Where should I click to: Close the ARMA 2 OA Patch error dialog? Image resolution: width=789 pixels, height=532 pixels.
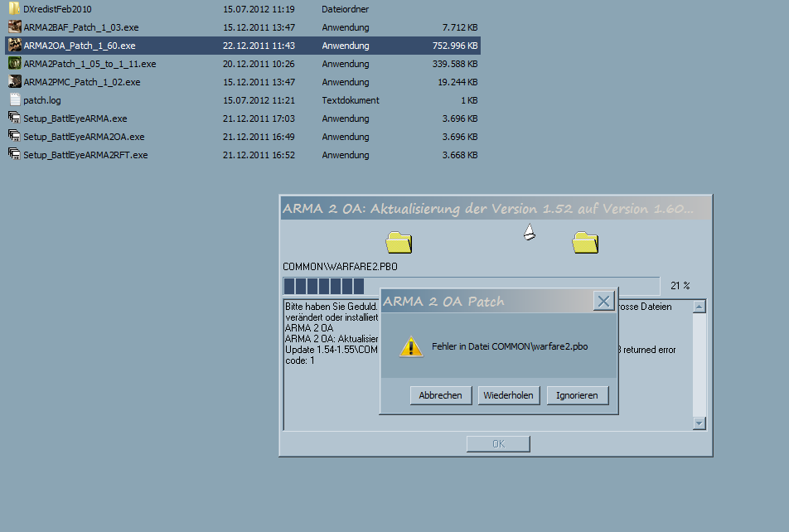coord(603,301)
